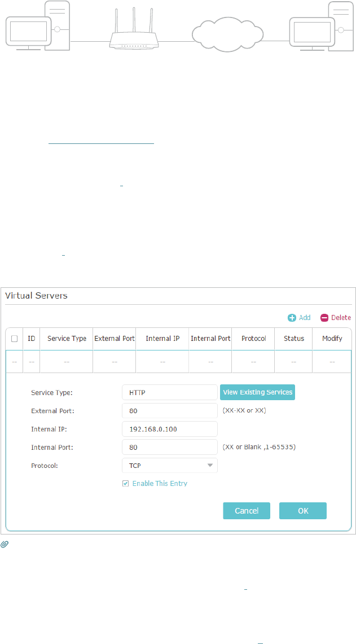Click the right desktop computer illustration
Viewport: 356px width, 644px height.
point(322,25)
